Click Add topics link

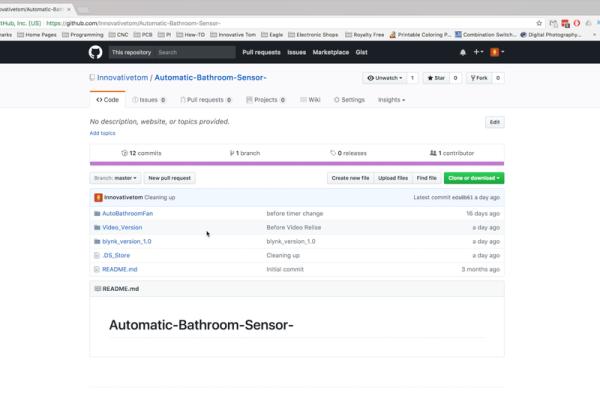coord(102,133)
